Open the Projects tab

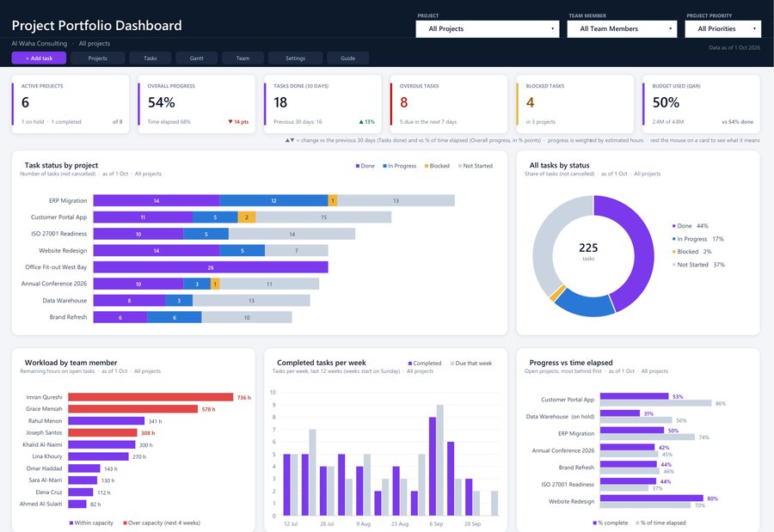[98, 58]
